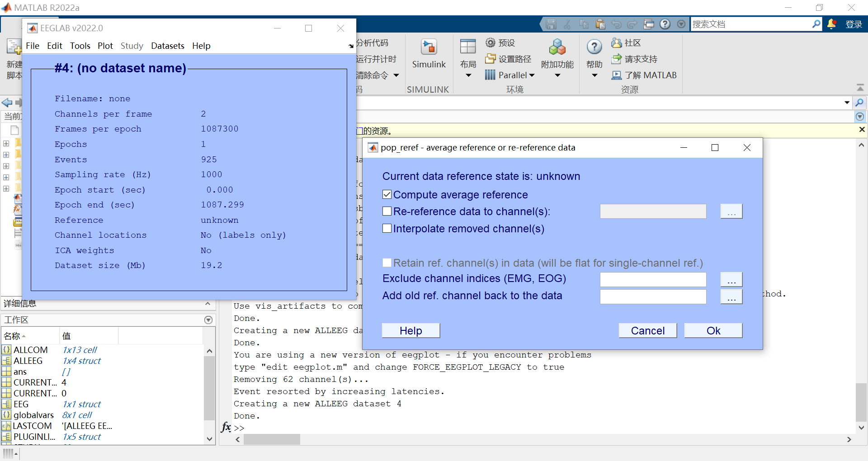The height and width of the screenshot is (461, 868).
Task: Collapse the ribbon with the up-arrow toggle
Action: pos(860,87)
